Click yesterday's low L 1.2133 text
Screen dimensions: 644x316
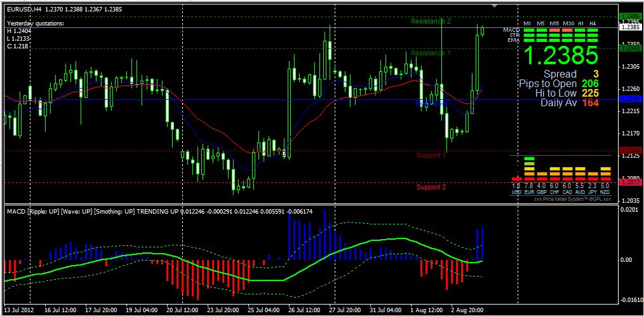[19, 38]
